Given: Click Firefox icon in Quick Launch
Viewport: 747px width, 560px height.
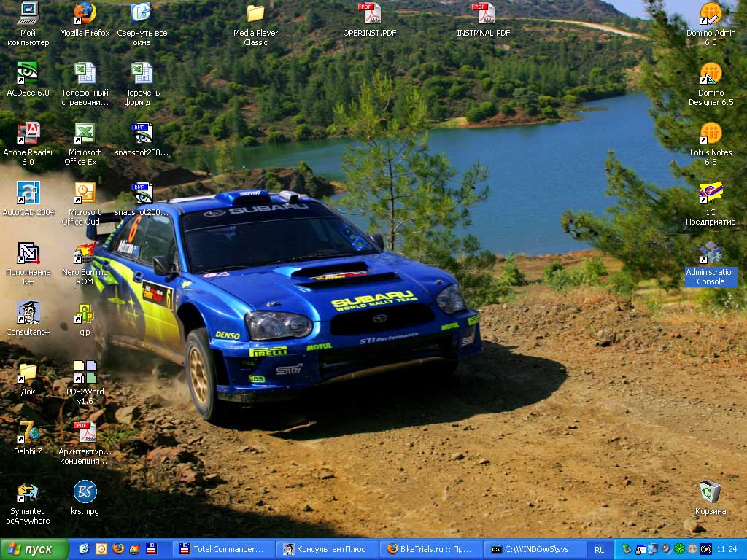Looking at the screenshot, I should click(x=118, y=549).
